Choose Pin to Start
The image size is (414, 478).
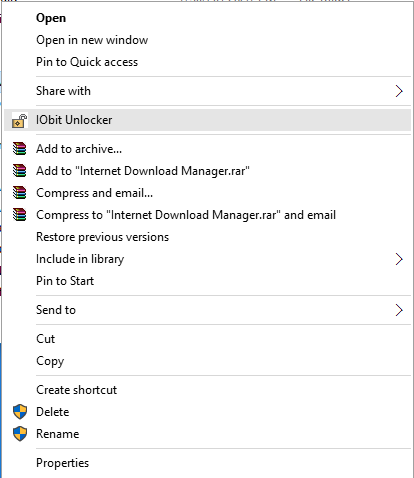(207, 281)
